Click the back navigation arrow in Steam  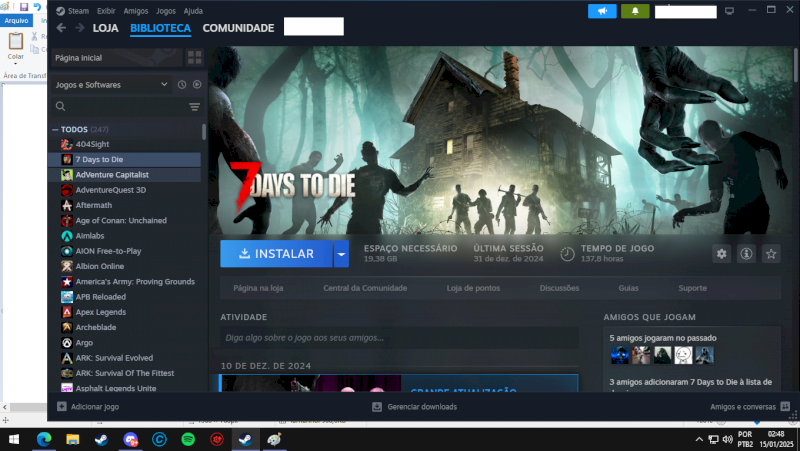(61, 28)
